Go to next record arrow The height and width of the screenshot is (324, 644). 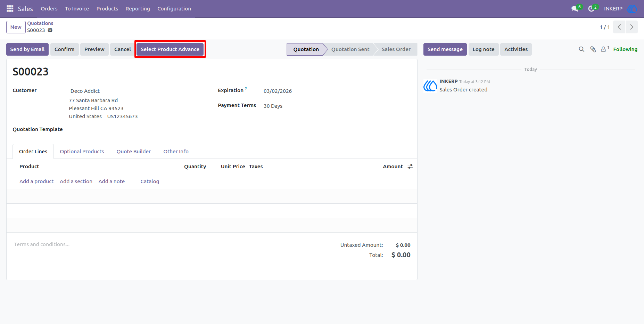coord(631,27)
